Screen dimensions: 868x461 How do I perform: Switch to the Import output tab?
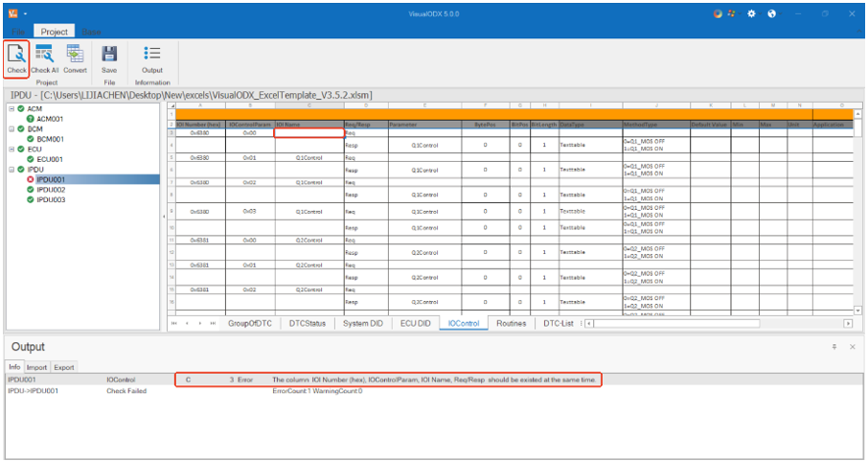37,367
